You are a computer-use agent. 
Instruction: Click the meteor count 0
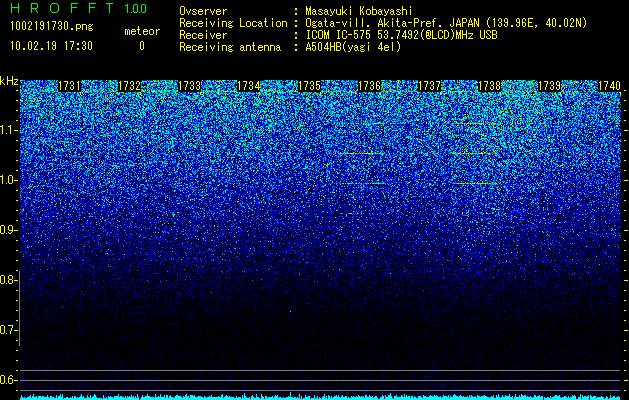142,46
